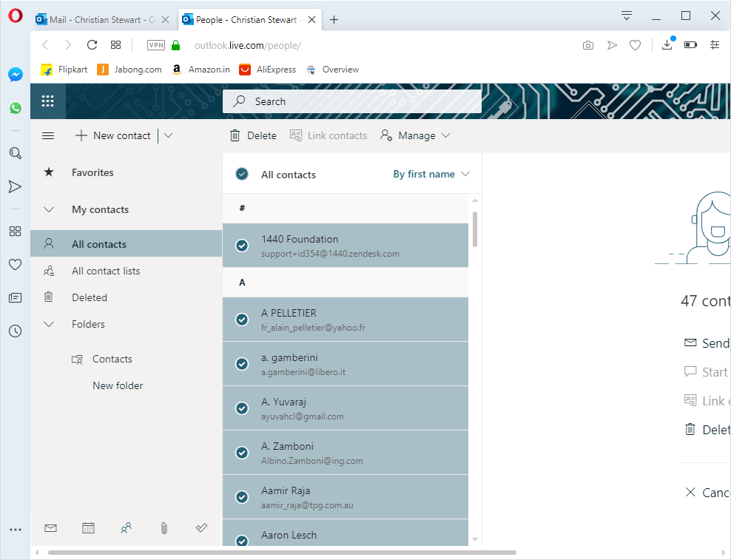Click the contact list vertical scrollbar
The width and height of the screenshot is (731, 560).
click(475, 229)
